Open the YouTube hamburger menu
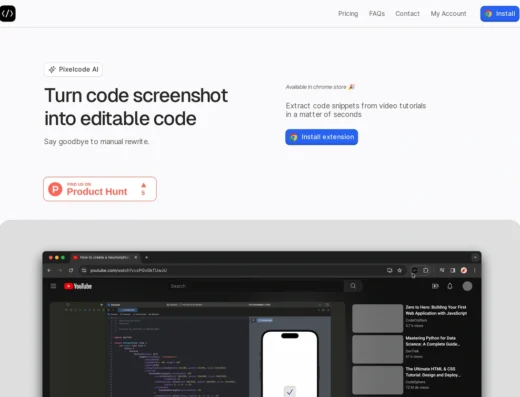Screen dimensions: 520x397 (x=53, y=286)
